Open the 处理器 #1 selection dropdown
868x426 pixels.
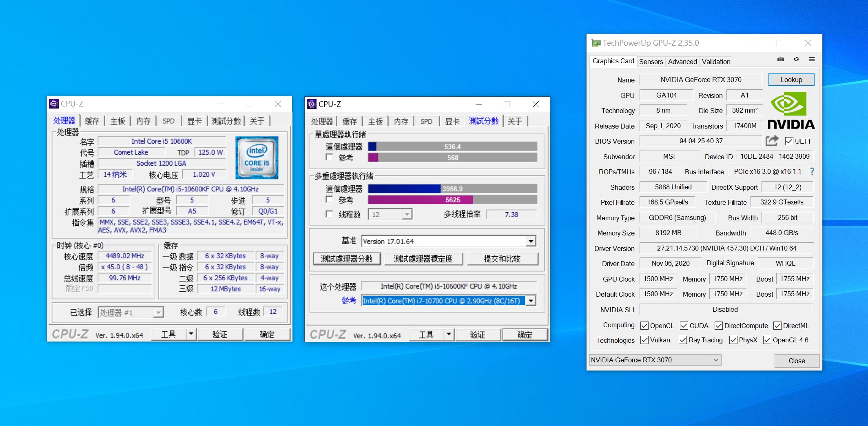[x=131, y=313]
